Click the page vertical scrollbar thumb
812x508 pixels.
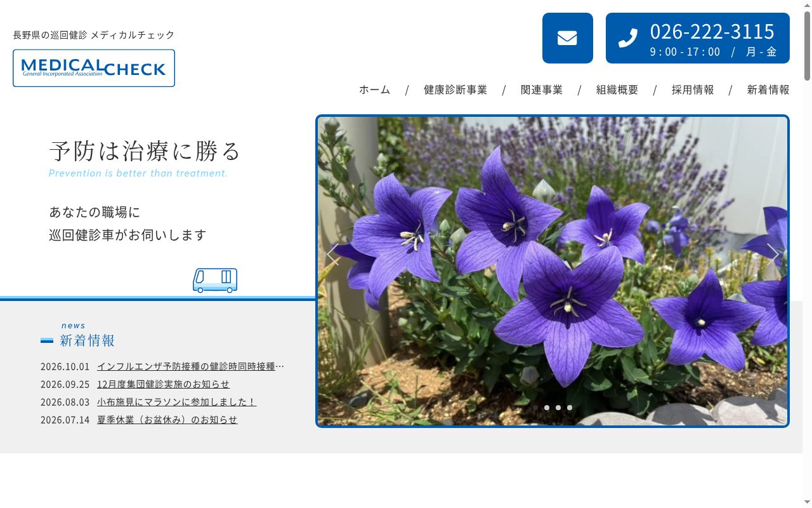click(x=807, y=46)
